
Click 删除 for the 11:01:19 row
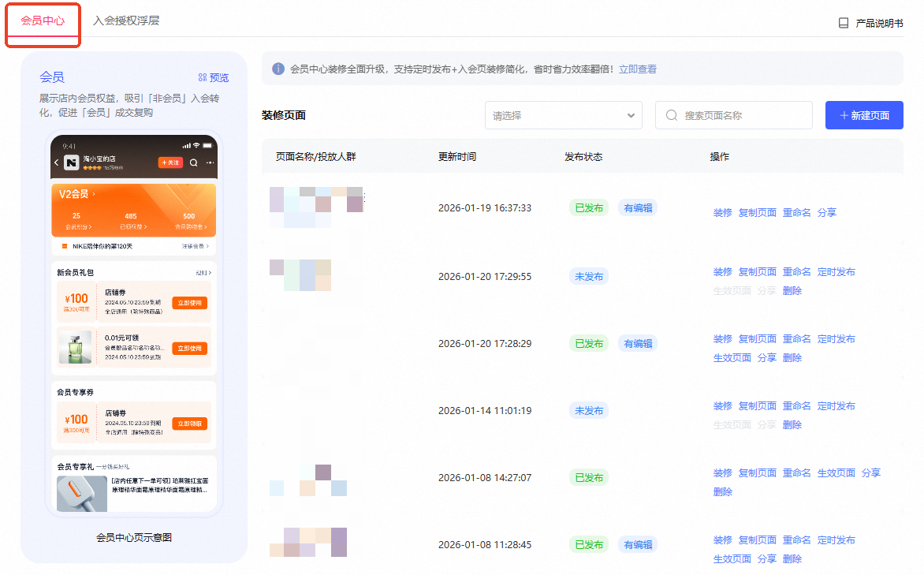click(792, 425)
